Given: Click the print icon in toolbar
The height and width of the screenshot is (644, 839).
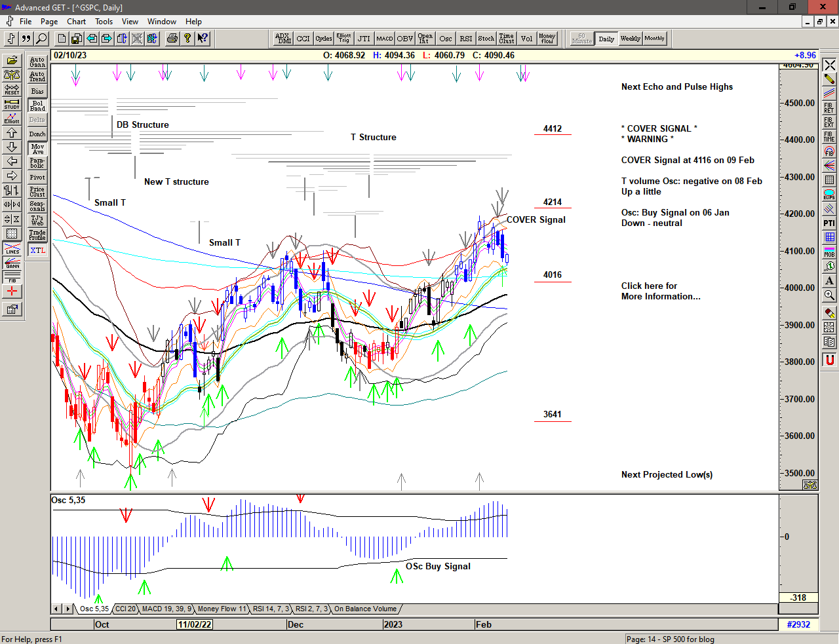Looking at the screenshot, I should pyautogui.click(x=172, y=39).
